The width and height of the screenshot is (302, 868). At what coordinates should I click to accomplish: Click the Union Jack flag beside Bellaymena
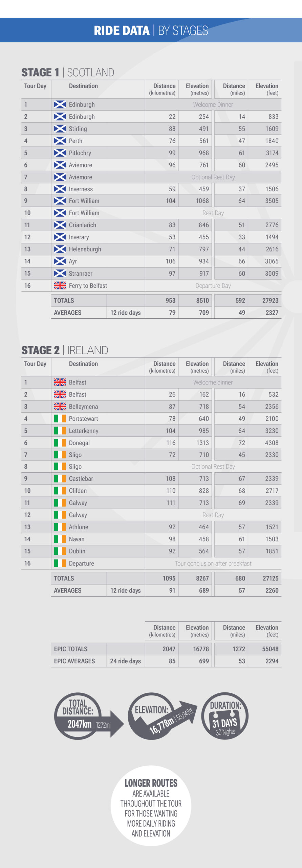[x=60, y=406]
